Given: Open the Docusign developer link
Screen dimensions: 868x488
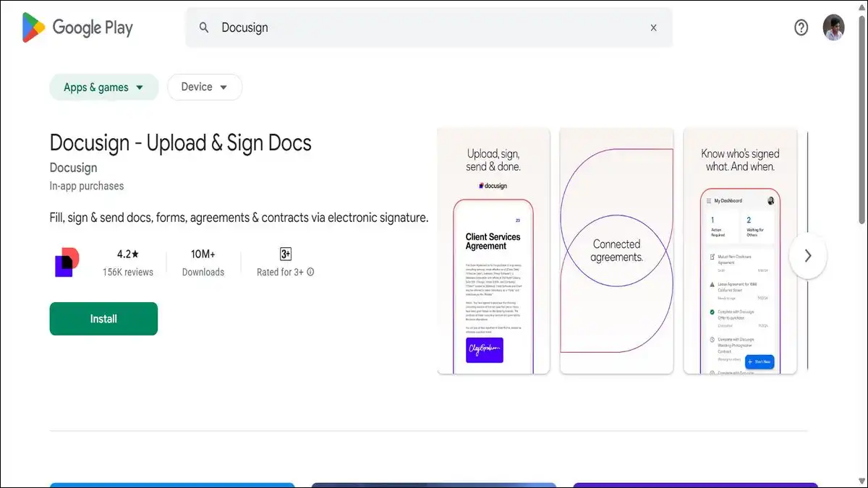Looking at the screenshot, I should (73, 168).
